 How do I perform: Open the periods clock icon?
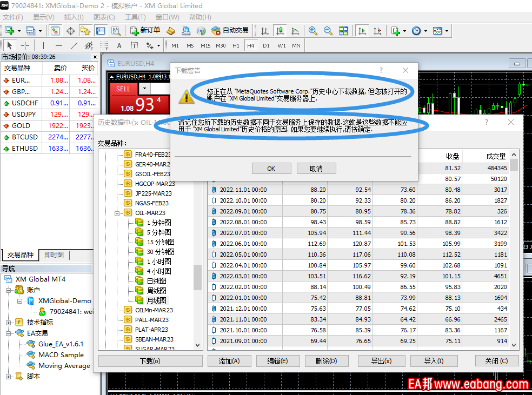point(416,31)
